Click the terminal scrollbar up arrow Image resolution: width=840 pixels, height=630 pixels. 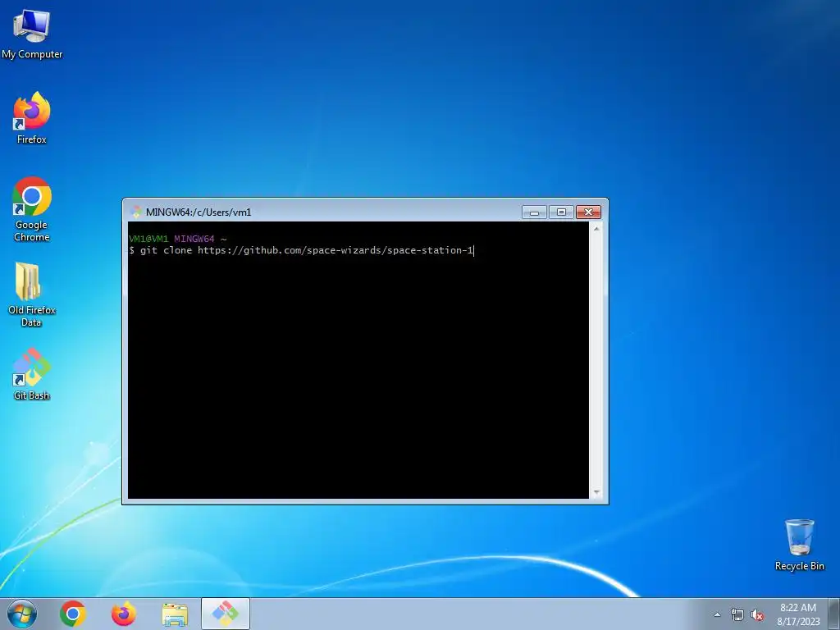pos(596,228)
